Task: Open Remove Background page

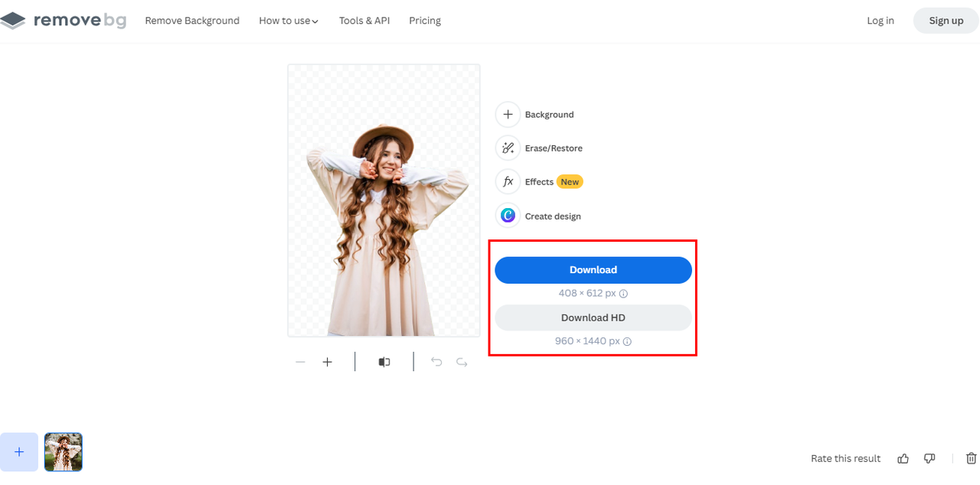Action: (x=192, y=21)
